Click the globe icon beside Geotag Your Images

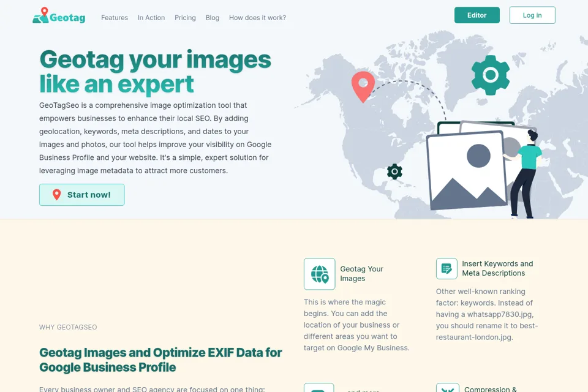320,274
